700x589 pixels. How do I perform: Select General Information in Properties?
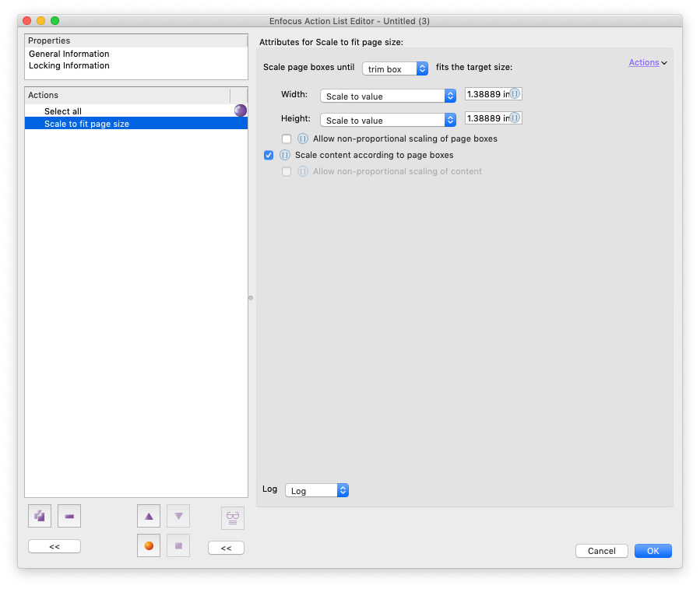coord(69,54)
